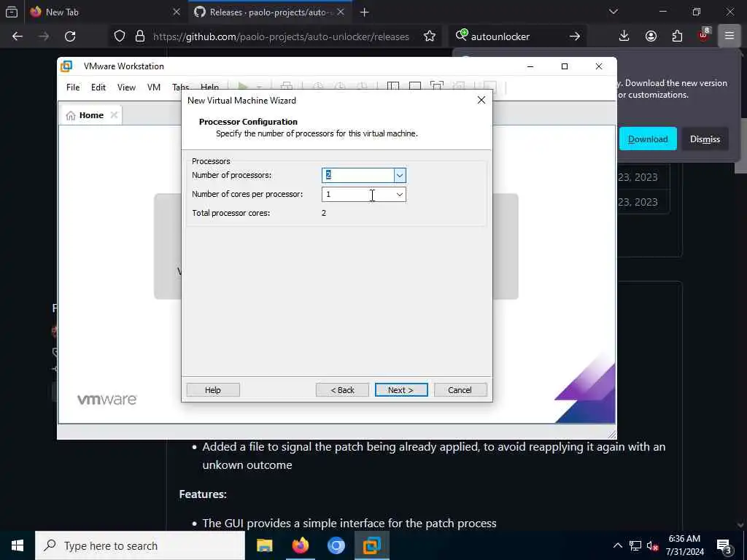Click the Number of processors value field
The width and height of the screenshot is (747, 560).
point(357,175)
